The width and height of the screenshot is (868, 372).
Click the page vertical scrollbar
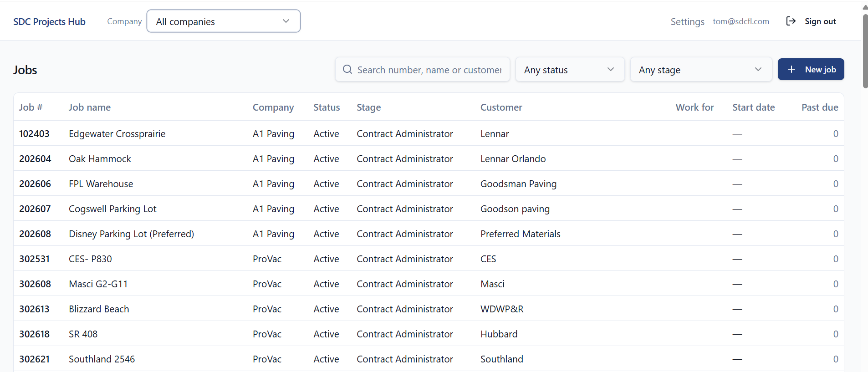pyautogui.click(x=865, y=51)
